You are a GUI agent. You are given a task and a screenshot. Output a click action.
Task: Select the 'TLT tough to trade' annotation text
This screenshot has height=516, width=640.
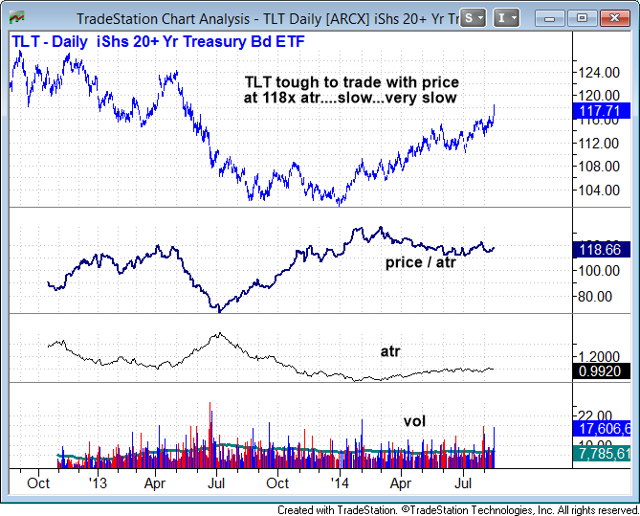pos(351,90)
